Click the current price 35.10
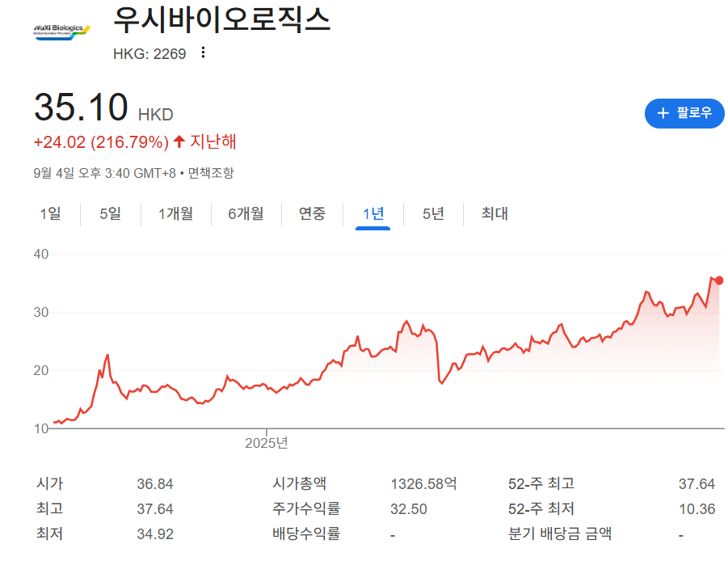The height and width of the screenshot is (565, 728). point(82,107)
